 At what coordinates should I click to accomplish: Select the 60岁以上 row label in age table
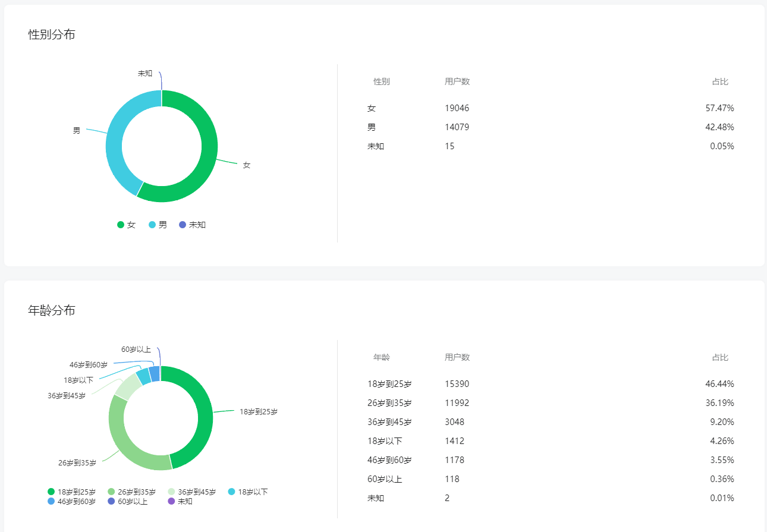click(x=385, y=479)
